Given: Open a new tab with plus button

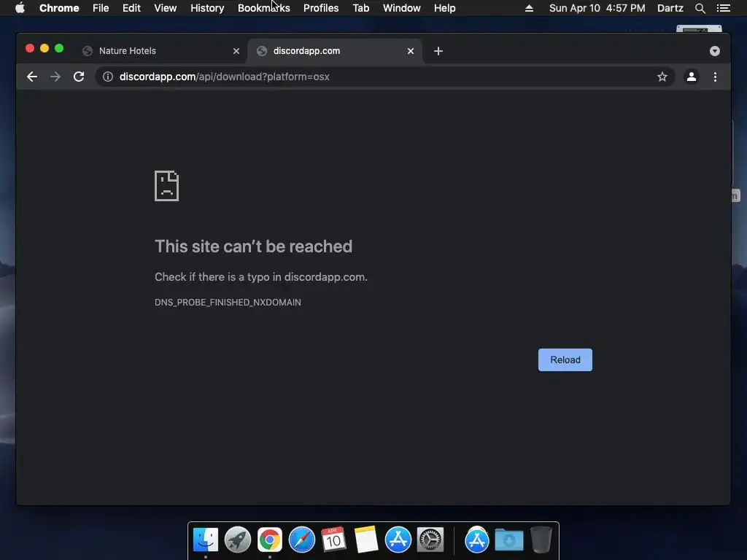Looking at the screenshot, I should point(438,51).
